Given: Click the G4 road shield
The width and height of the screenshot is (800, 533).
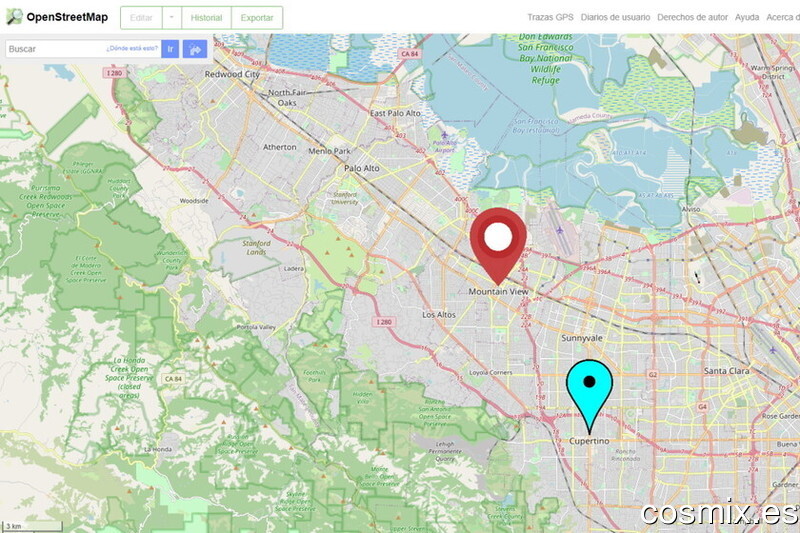Looking at the screenshot, I should coord(703,407).
